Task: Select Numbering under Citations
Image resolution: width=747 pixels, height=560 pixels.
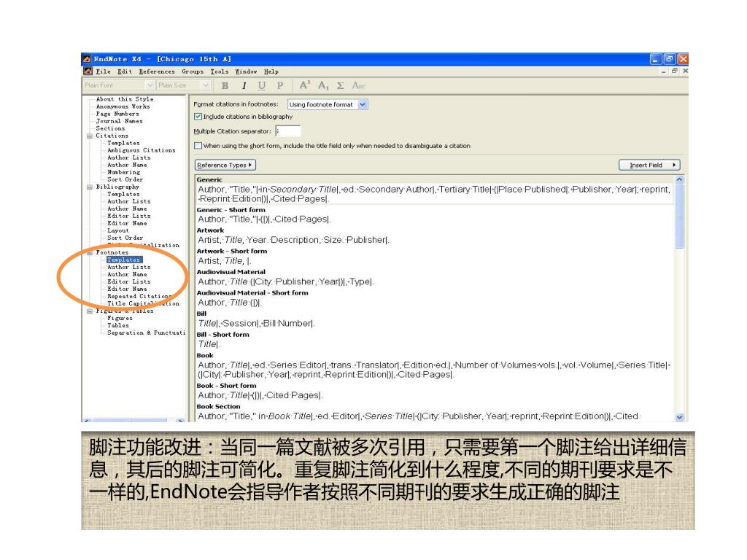Action: (124, 172)
